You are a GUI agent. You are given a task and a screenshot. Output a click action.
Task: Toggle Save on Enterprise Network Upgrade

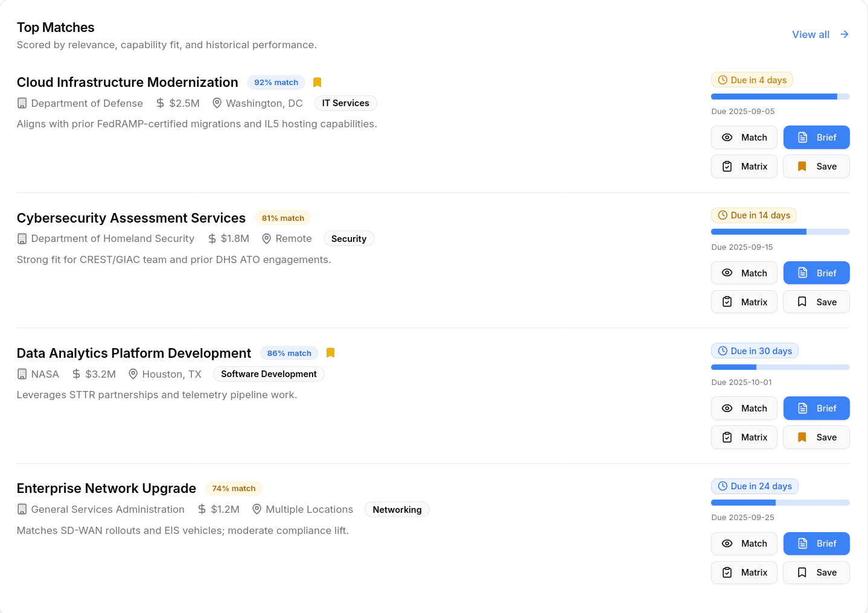[x=816, y=573]
